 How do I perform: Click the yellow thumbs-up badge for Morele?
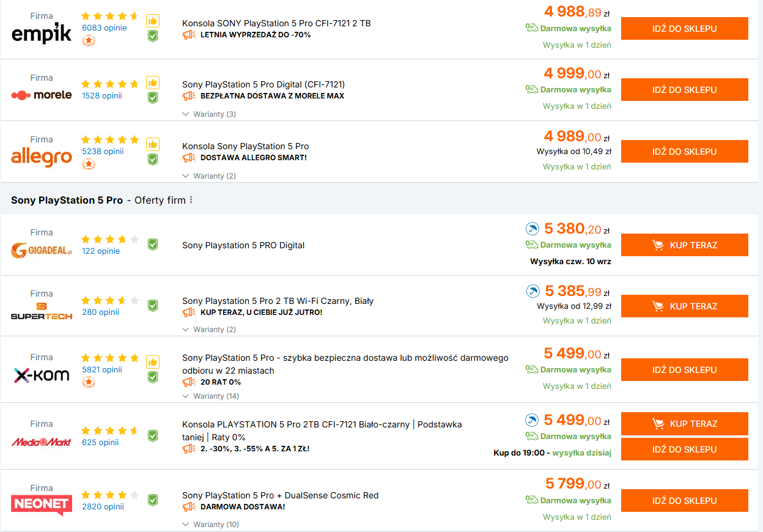153,83
